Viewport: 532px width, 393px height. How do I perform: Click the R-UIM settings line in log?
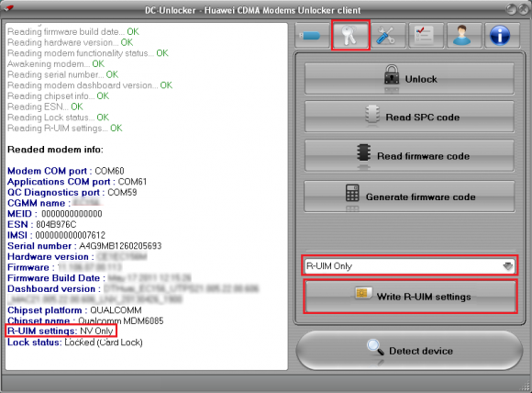pos(61,331)
